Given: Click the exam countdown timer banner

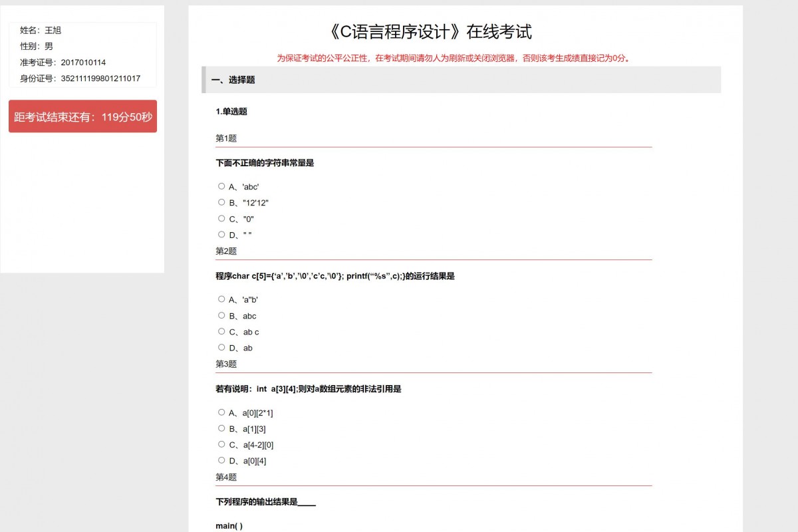Looking at the screenshot, I should [82, 117].
